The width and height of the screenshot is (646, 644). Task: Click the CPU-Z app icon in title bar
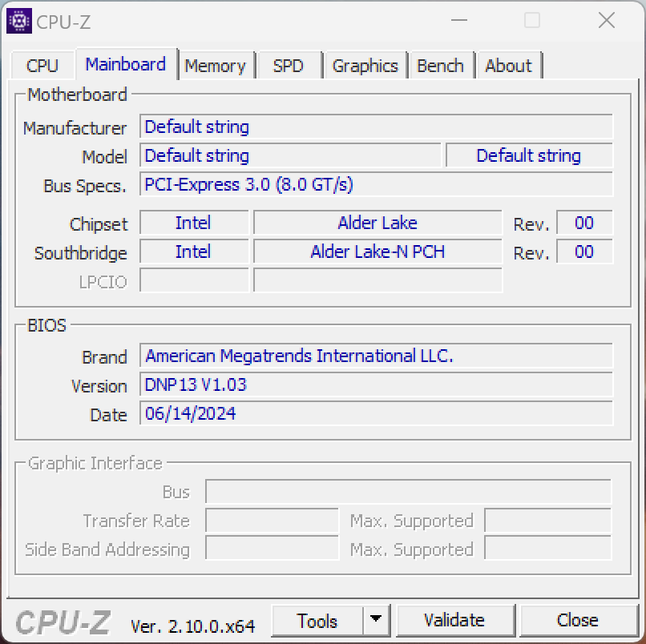[19, 21]
